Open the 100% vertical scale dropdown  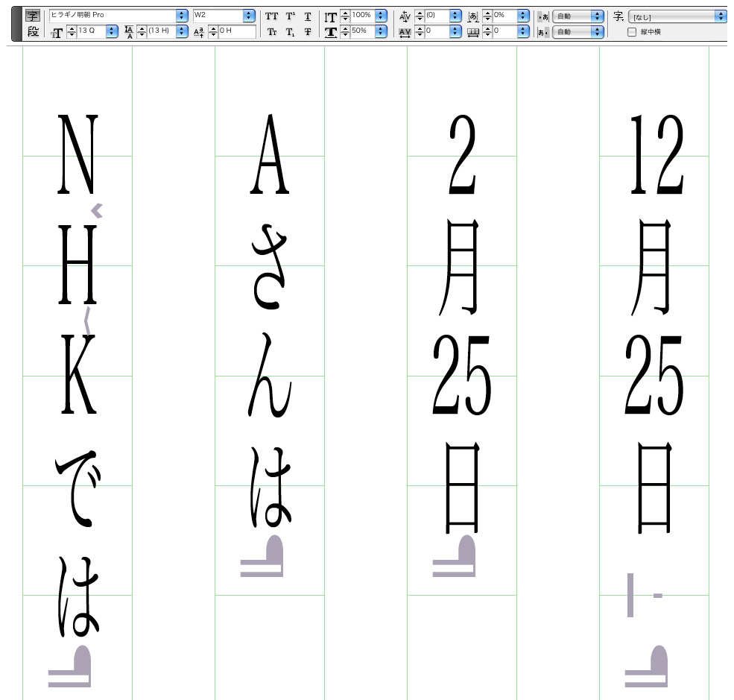point(381,16)
